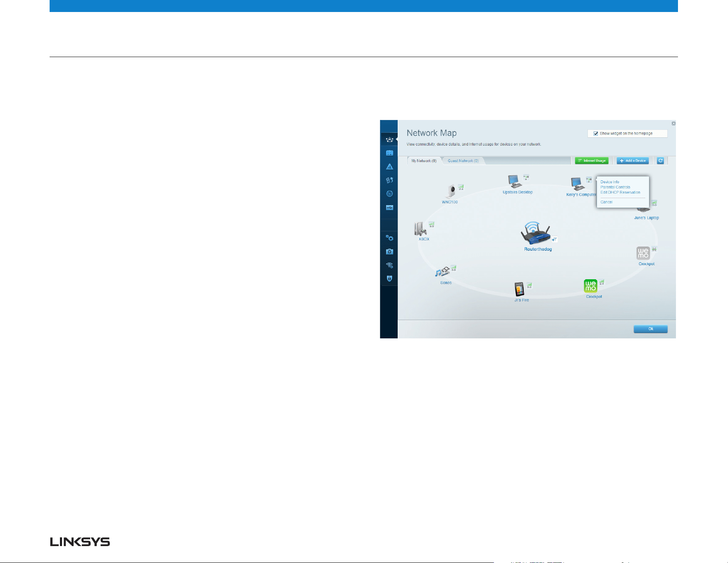This screenshot has height=563, width=728.
Task: Uncheck Show widget on the homepage
Action: coord(596,134)
